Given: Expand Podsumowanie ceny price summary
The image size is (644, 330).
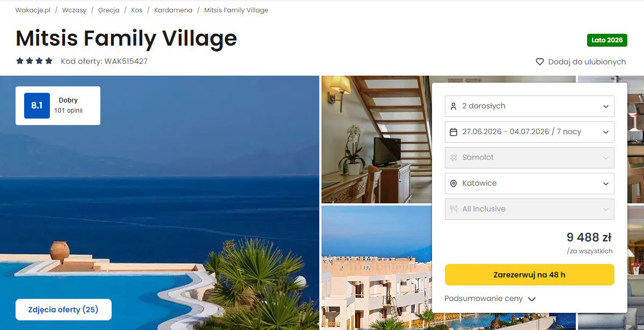Looking at the screenshot, I should tap(490, 299).
